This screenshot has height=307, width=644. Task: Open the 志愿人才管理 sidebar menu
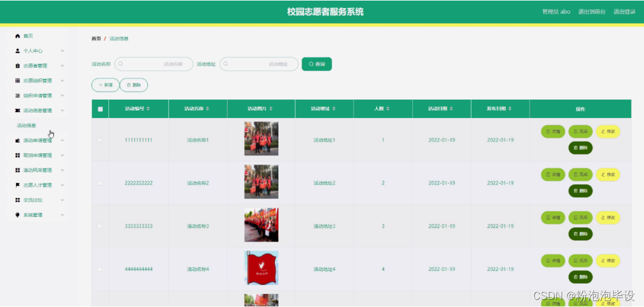click(38, 185)
